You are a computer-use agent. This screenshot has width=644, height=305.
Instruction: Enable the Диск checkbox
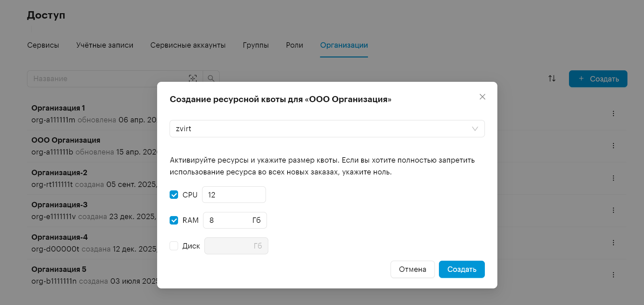[x=174, y=246]
